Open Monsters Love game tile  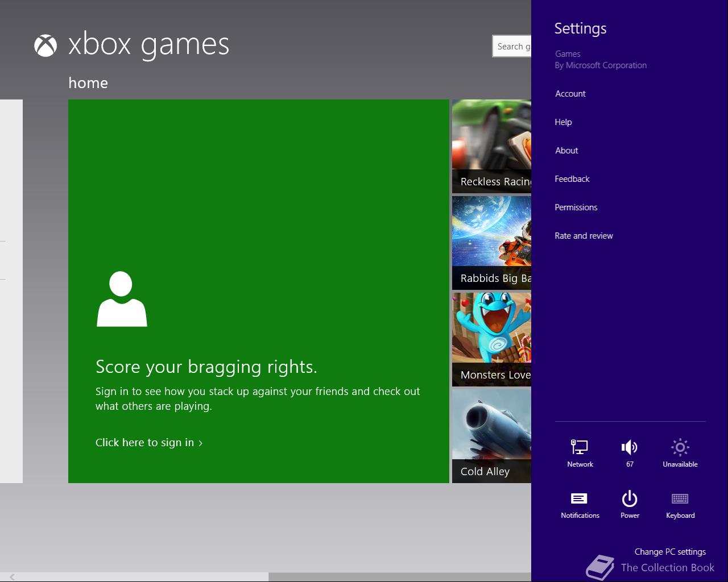(x=491, y=340)
